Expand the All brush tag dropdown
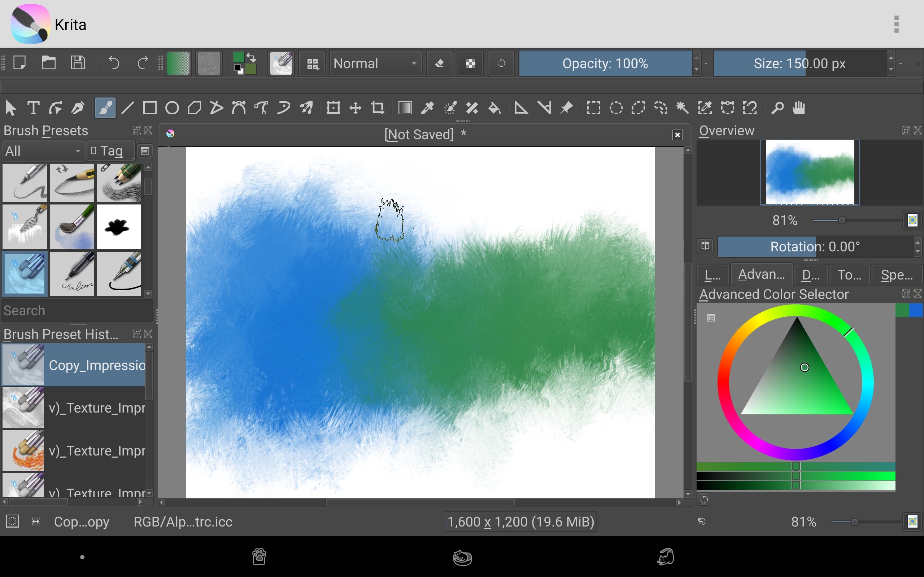 coord(42,151)
